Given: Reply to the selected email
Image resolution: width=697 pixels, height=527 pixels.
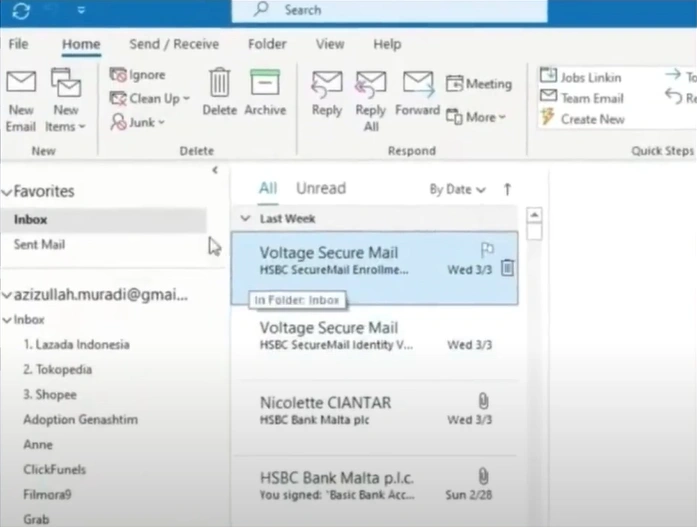Looking at the screenshot, I should [327, 93].
